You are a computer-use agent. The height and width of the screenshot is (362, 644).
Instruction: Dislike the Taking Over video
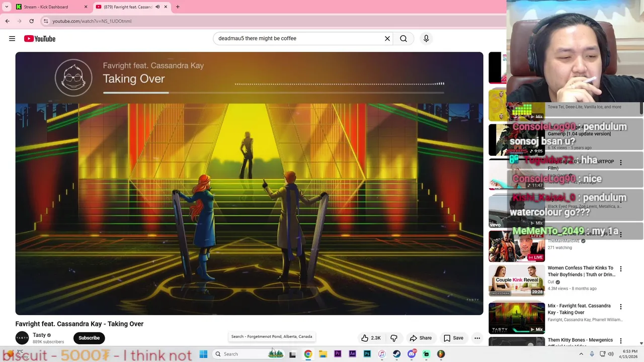point(394,338)
